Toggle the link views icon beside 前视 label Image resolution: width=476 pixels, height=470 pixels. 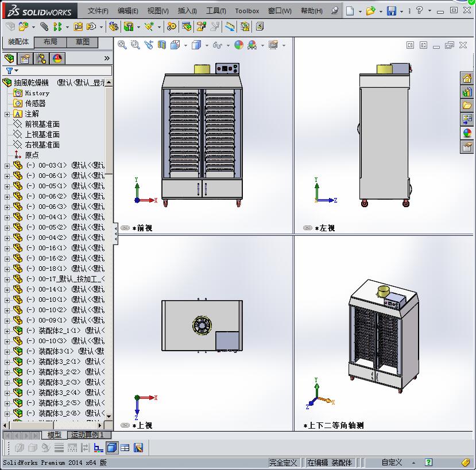(125, 228)
